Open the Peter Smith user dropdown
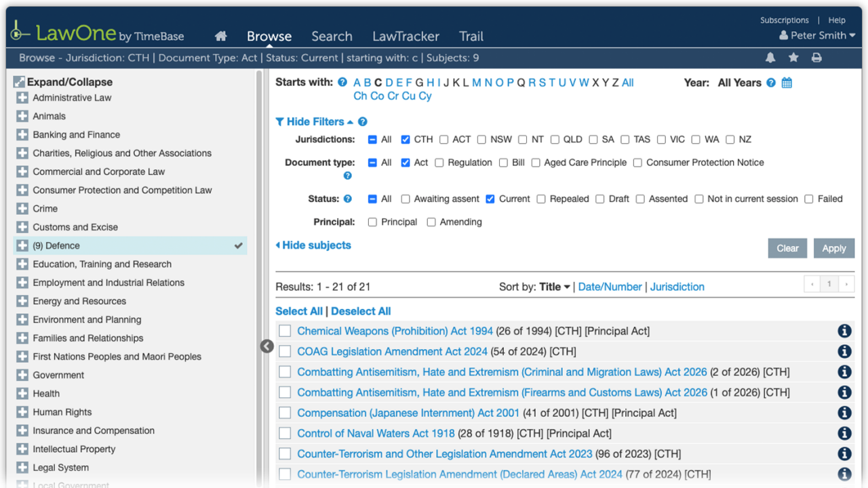868x488 pixels. (x=817, y=35)
